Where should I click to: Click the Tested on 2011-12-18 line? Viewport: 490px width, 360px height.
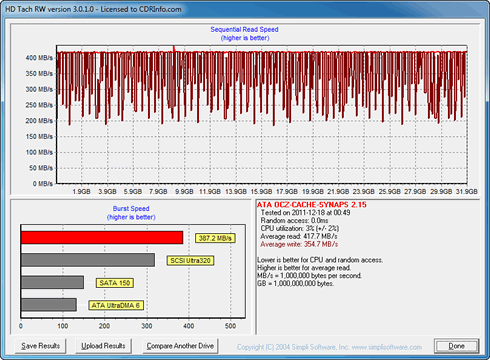305,213
